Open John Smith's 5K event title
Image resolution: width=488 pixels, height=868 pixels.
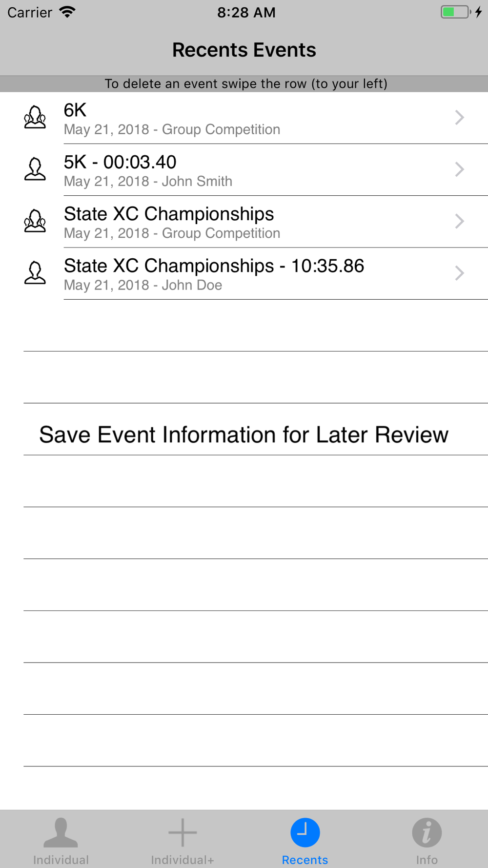(x=120, y=162)
